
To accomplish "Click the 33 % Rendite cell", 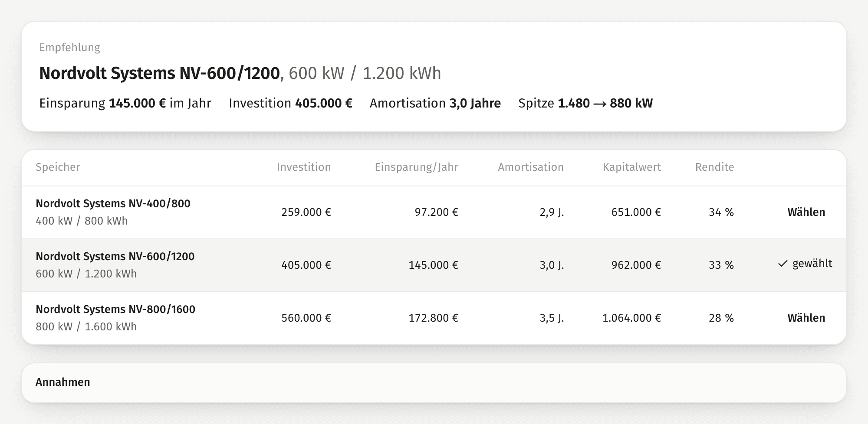I will tap(721, 265).
